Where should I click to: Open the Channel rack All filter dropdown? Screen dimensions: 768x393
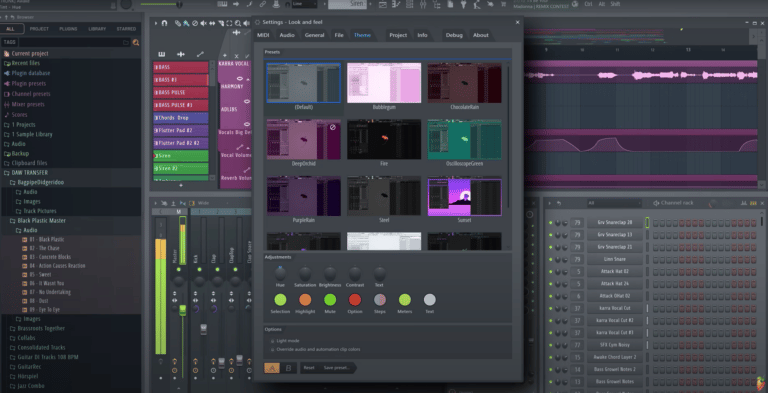click(614, 203)
